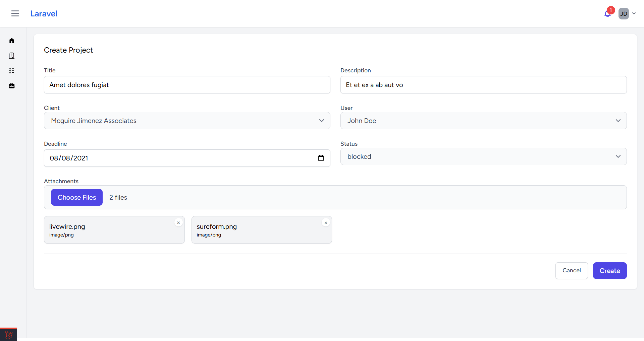Remove the livewire.png attachment

(178, 223)
